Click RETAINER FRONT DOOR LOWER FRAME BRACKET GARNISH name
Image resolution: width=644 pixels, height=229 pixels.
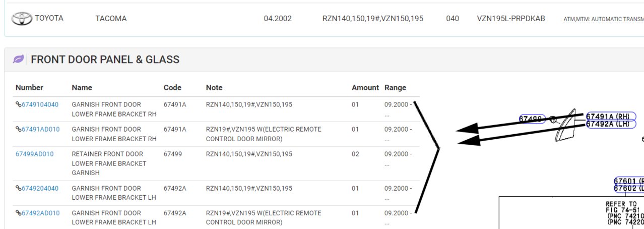109,163
